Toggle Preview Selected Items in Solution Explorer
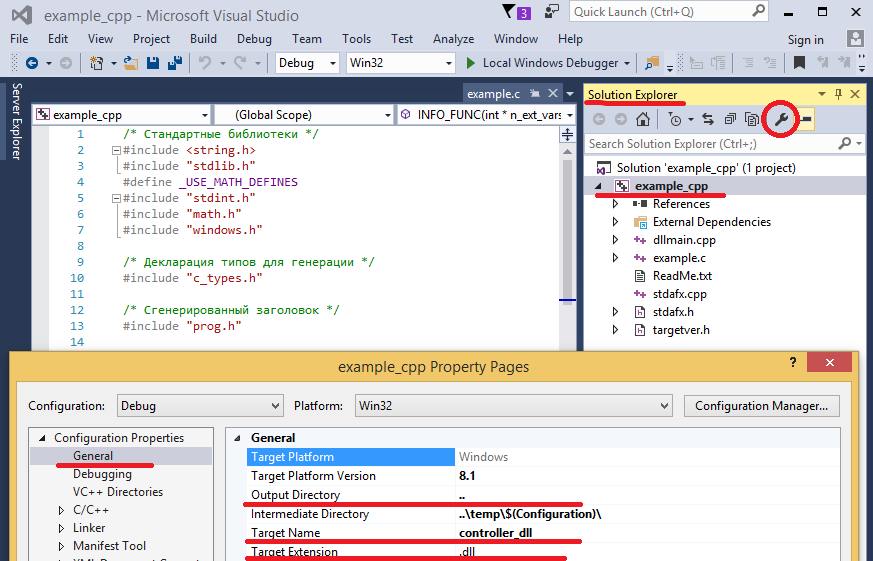This screenshot has width=873, height=561. coord(805,120)
